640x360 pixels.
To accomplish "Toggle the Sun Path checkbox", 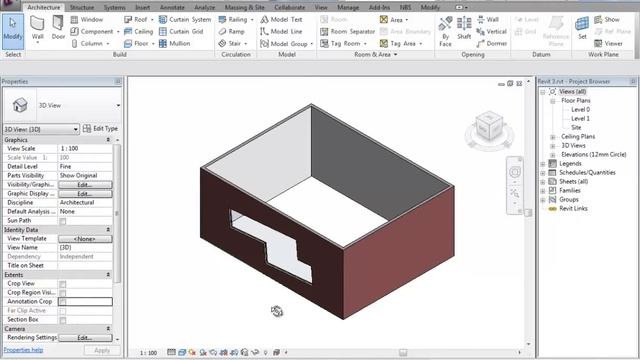I will (62, 221).
